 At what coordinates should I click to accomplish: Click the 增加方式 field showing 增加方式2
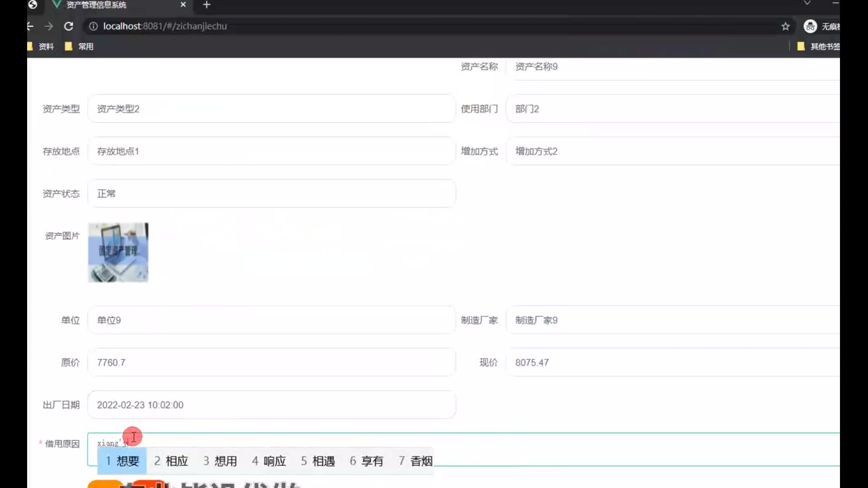tap(673, 151)
